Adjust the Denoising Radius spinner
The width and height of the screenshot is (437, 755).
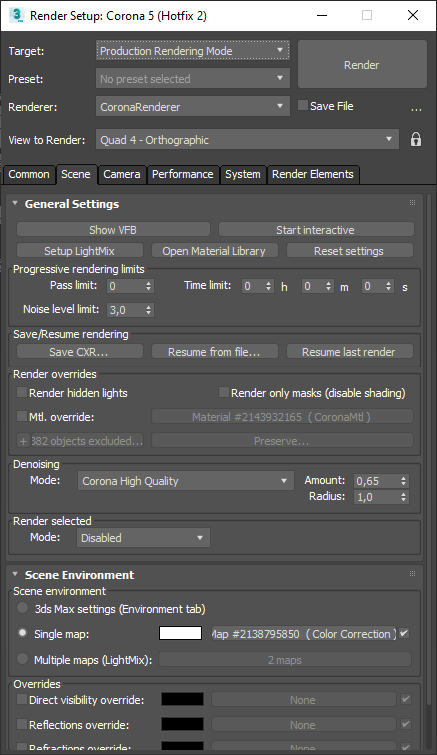coord(404,496)
